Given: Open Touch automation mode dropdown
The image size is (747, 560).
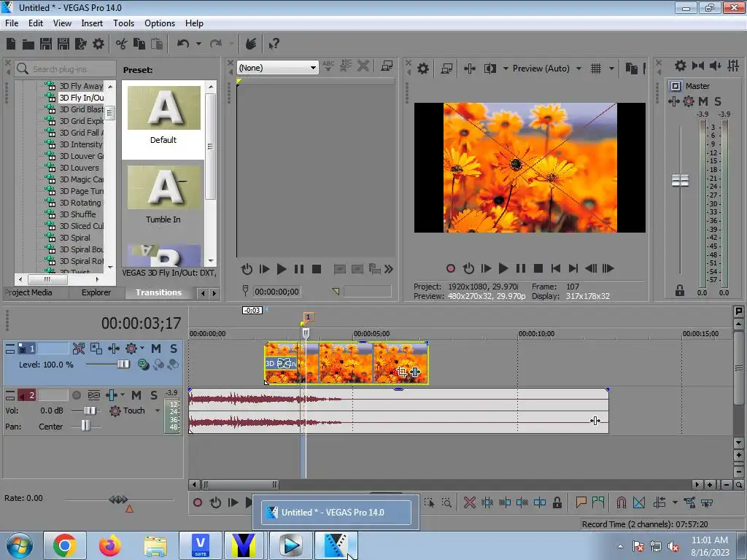Looking at the screenshot, I should [x=158, y=411].
